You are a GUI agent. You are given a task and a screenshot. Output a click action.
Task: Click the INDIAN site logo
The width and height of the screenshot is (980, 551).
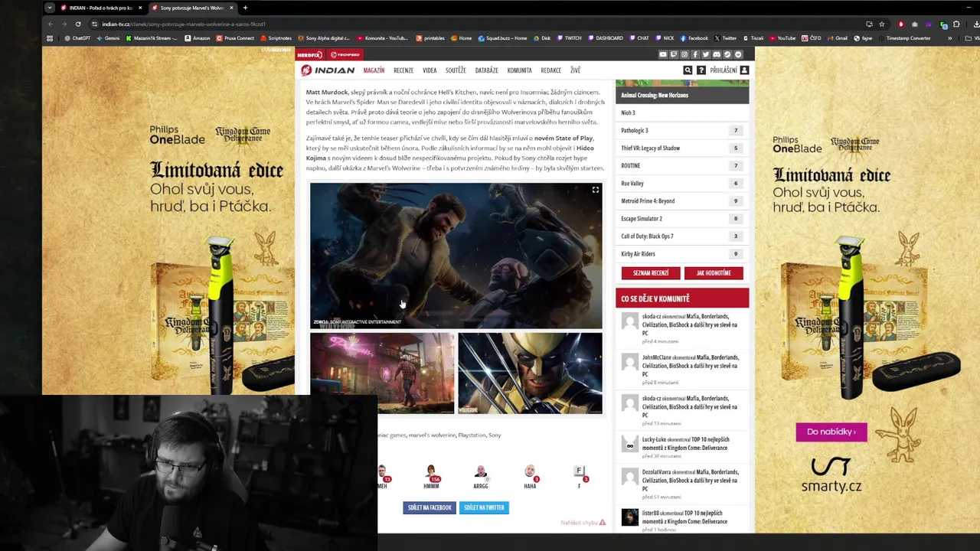[328, 70]
